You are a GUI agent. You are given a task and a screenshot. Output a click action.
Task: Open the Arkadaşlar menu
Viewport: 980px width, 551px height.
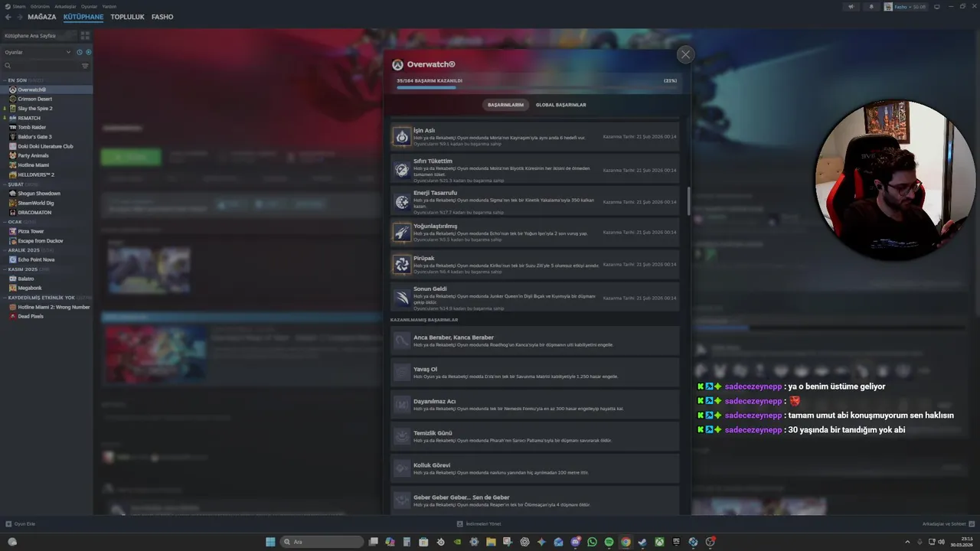click(x=65, y=6)
